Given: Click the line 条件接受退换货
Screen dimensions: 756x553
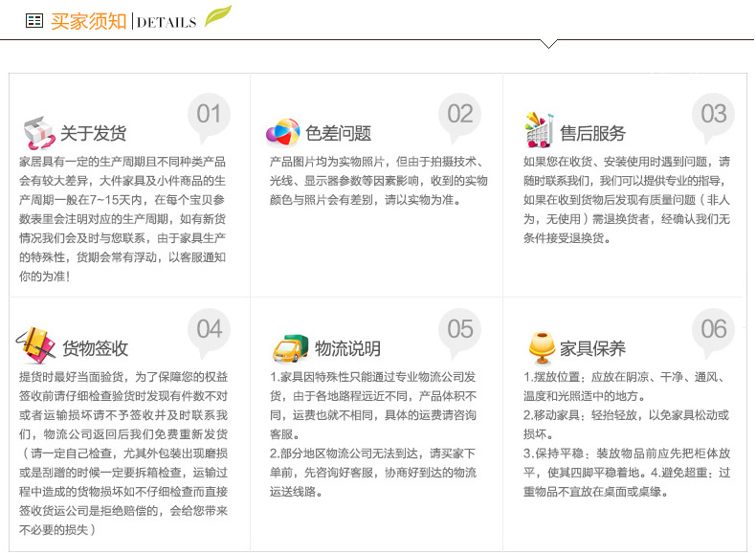Looking at the screenshot, I should (567, 238).
